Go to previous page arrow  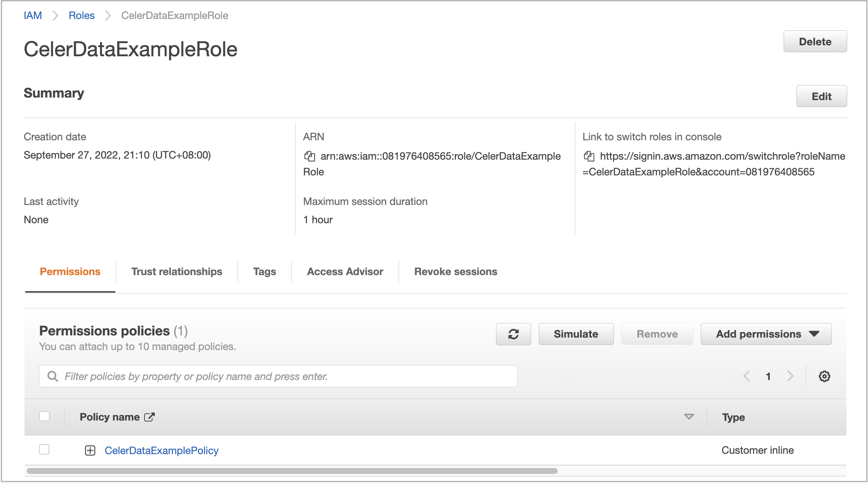(746, 376)
